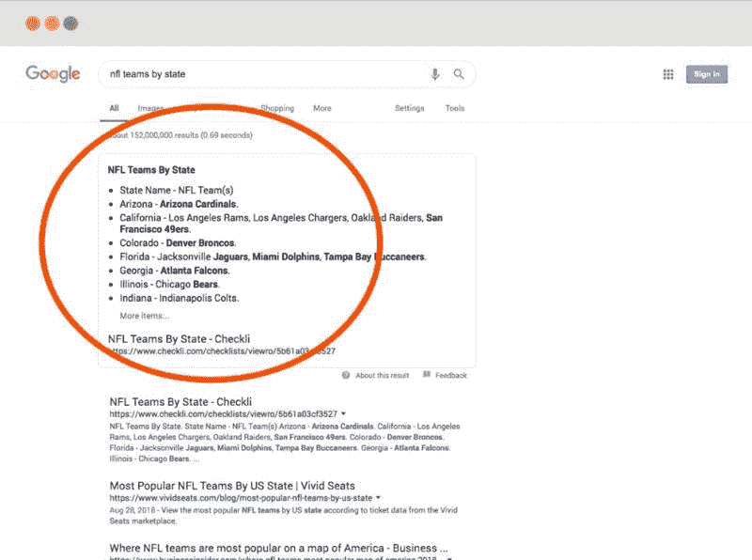The height and width of the screenshot is (560, 752).
Task: Click the red window close dot
Action: 33,23
